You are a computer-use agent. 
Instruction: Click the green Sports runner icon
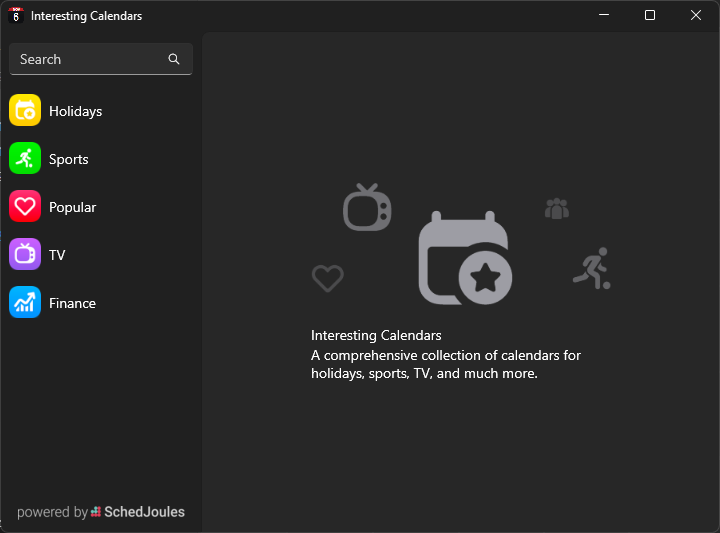25,159
